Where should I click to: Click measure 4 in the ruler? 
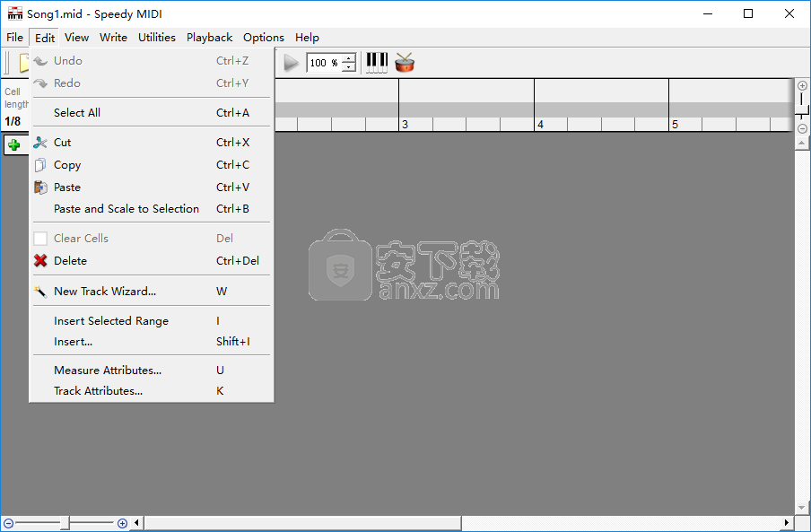pyautogui.click(x=540, y=125)
